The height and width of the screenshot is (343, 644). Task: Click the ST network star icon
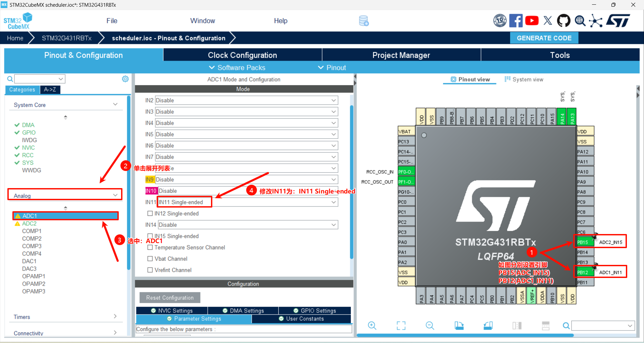596,21
